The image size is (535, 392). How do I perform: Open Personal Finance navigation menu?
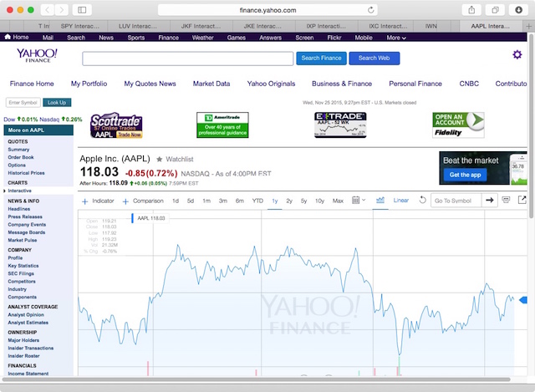(x=415, y=84)
